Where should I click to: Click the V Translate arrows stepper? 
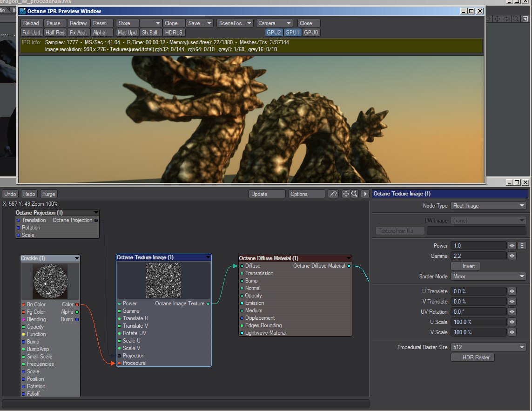(512, 301)
